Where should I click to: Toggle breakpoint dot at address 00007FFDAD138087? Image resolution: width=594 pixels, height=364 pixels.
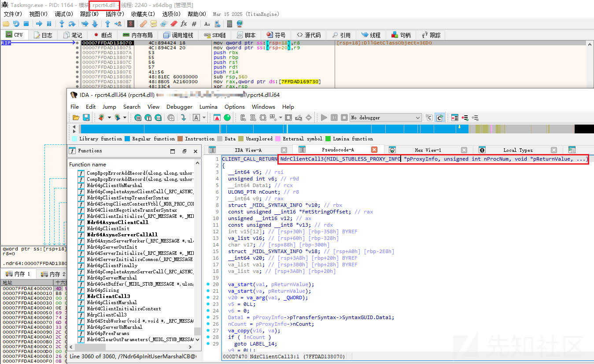click(x=77, y=82)
